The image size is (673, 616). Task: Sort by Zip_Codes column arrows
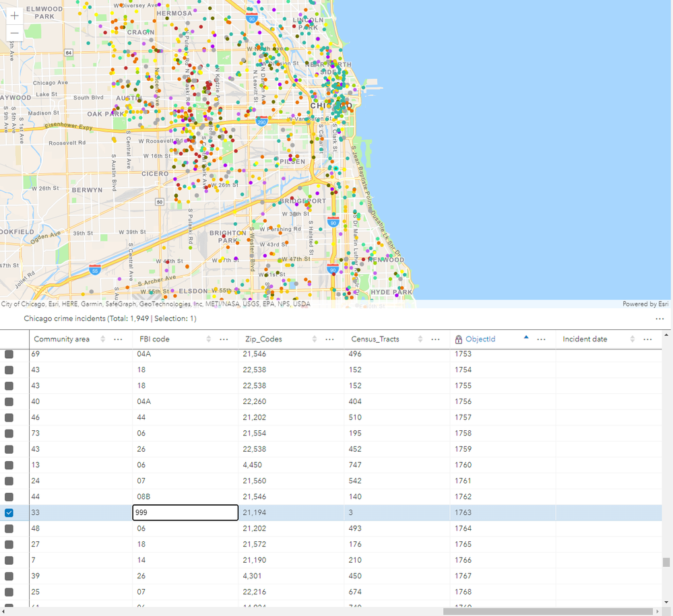coord(315,339)
